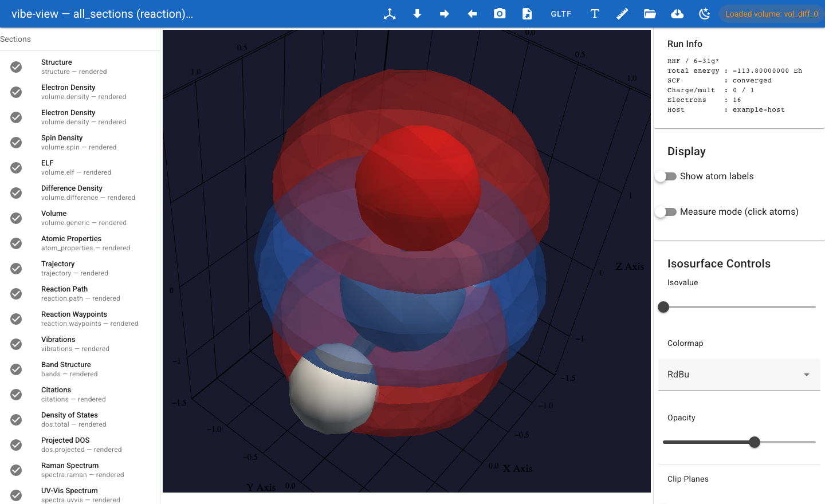Click the check icon next to Citations
Screen dimensions: 825x504
click(16, 395)
